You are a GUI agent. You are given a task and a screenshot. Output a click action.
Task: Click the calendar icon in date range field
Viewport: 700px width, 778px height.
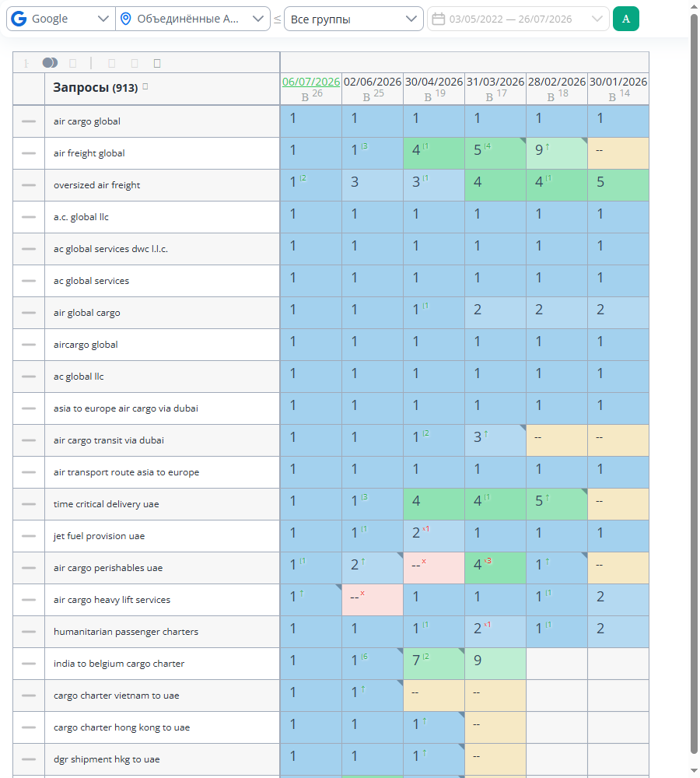pos(438,19)
